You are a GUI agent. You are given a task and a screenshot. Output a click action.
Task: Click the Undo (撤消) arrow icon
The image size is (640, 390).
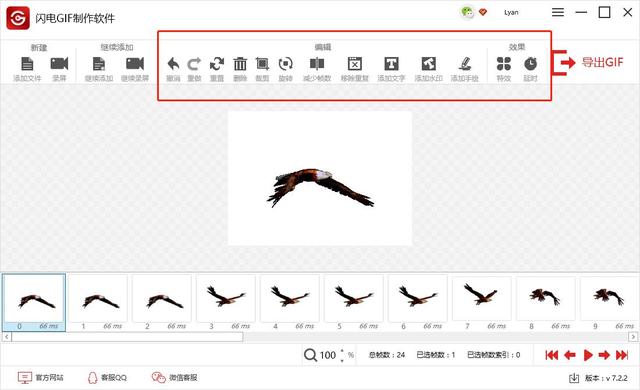173,64
